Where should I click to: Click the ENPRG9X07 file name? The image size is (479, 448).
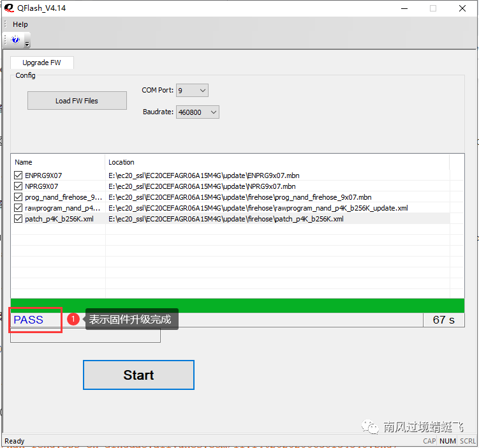[43, 175]
